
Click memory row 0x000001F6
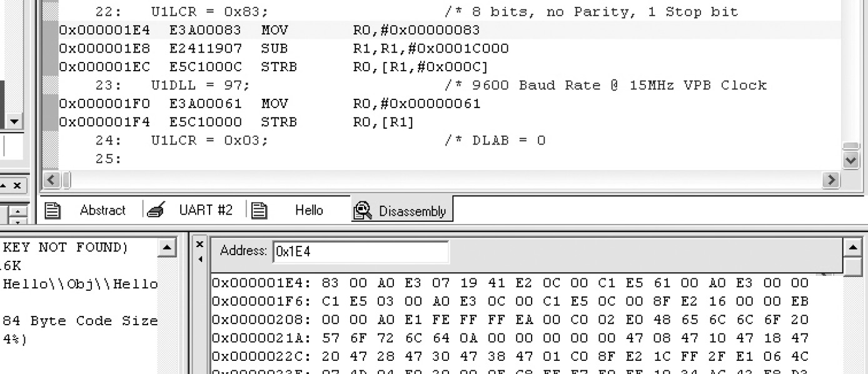pos(510,301)
